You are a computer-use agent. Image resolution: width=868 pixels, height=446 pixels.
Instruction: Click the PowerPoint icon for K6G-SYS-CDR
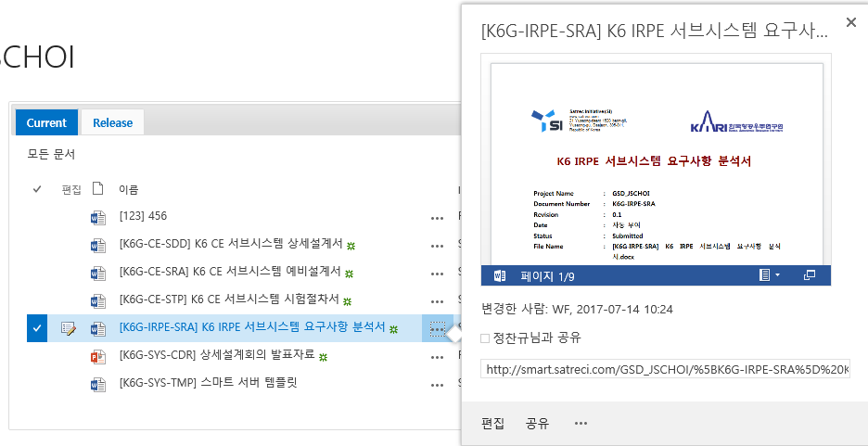pyautogui.click(x=97, y=355)
